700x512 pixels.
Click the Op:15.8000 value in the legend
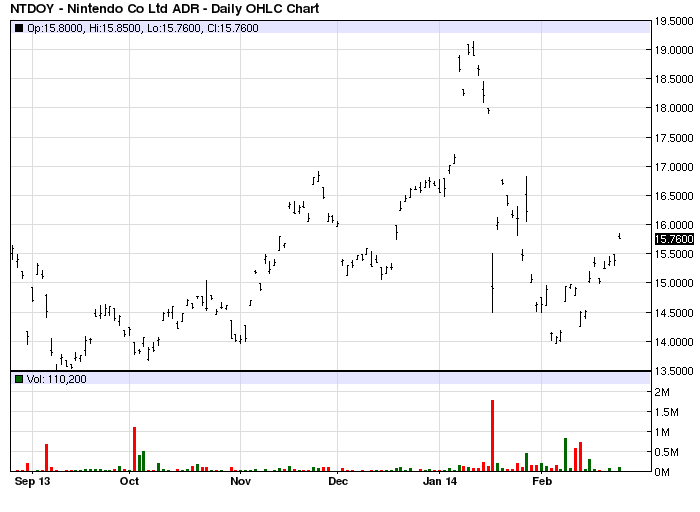point(55,28)
